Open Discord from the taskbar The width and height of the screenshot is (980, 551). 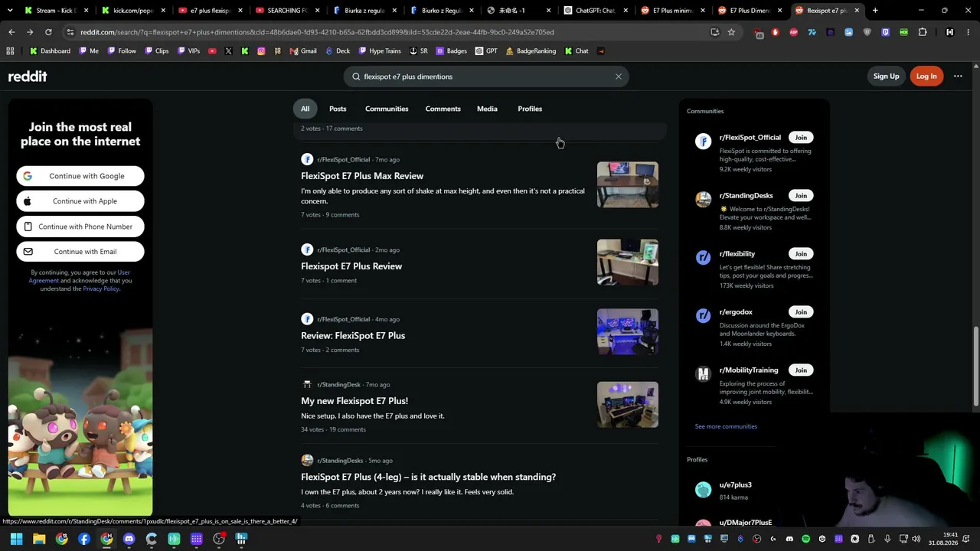tap(129, 539)
